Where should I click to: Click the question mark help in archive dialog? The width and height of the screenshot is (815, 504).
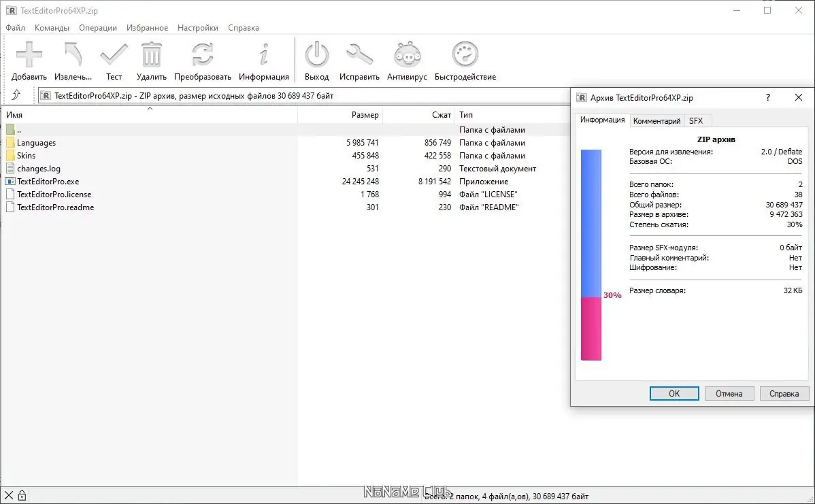(767, 97)
